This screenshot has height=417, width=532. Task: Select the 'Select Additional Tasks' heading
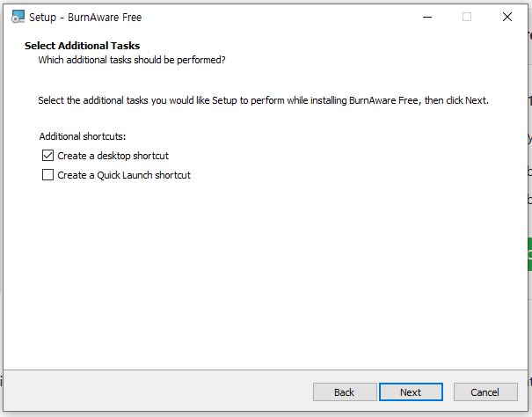click(82, 46)
